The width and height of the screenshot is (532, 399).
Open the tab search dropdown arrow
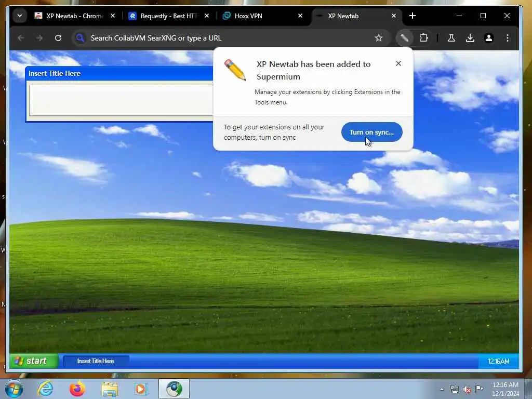click(x=20, y=16)
